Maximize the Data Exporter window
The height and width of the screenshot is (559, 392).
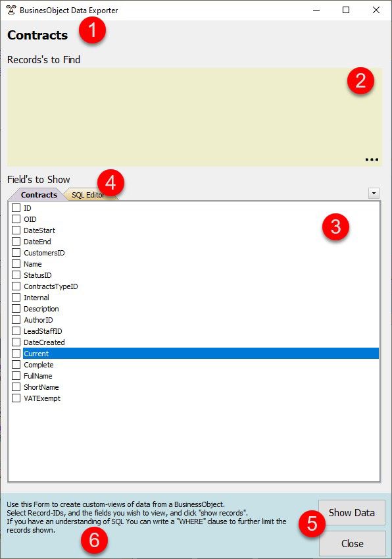(x=346, y=10)
